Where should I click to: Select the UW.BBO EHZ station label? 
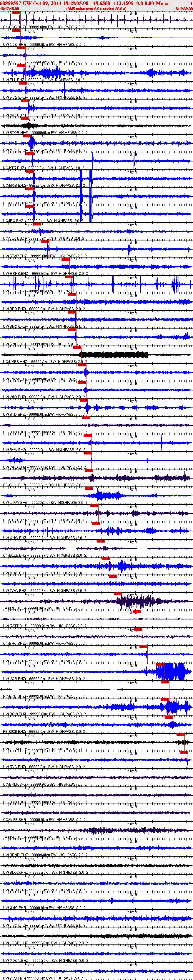(44, 309)
